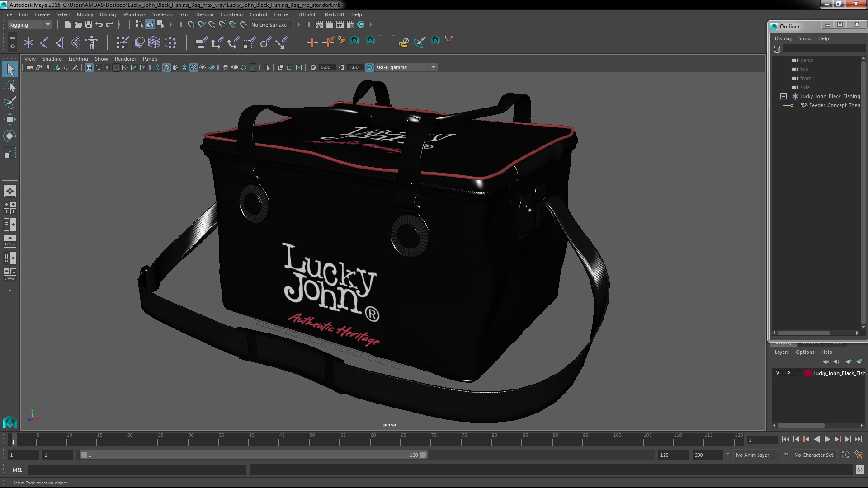Screen dimensions: 868x488
Task: Open the Outliner Display menu
Action: pyautogui.click(x=783, y=38)
